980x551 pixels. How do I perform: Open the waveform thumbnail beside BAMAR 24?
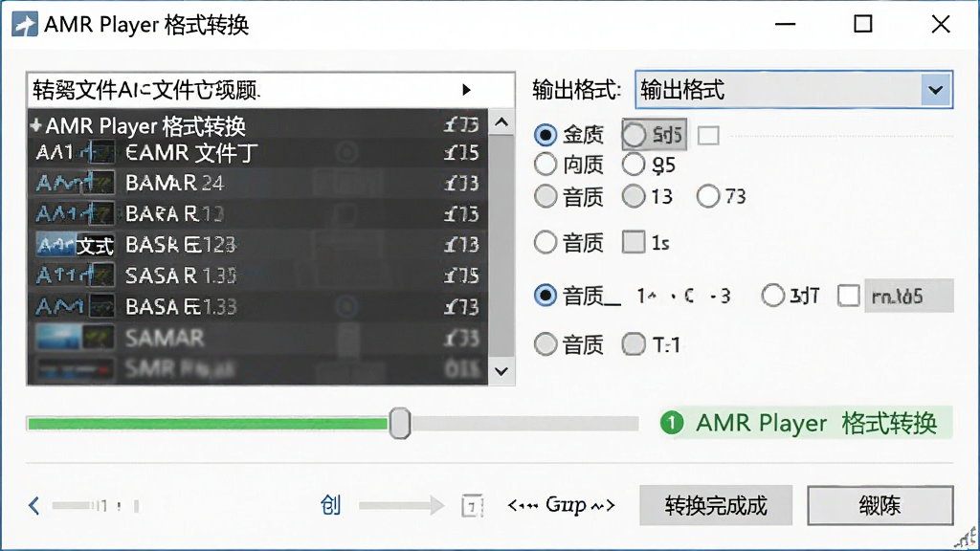tap(75, 183)
